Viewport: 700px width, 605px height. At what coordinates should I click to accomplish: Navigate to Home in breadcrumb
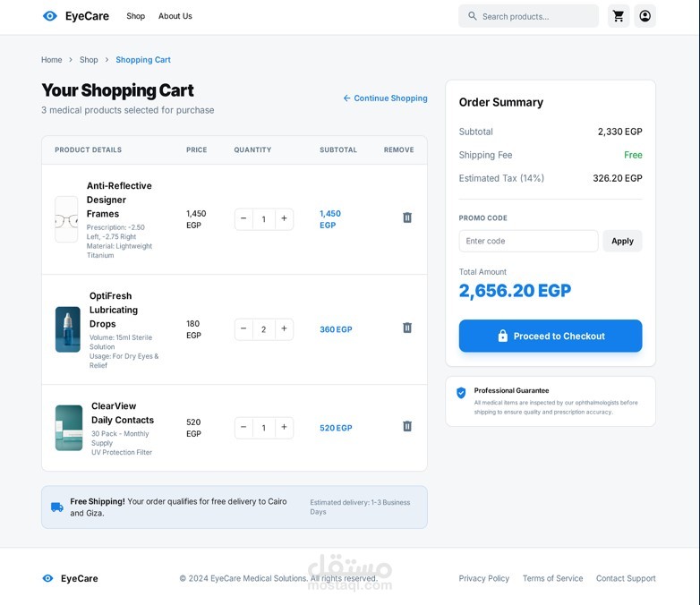52,60
